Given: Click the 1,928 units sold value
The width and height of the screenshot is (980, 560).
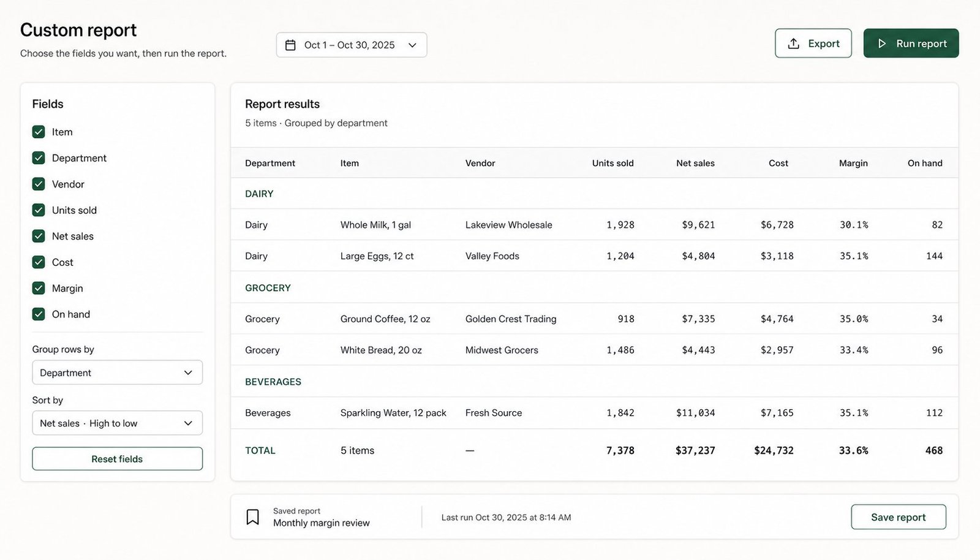Looking at the screenshot, I should click(620, 225).
